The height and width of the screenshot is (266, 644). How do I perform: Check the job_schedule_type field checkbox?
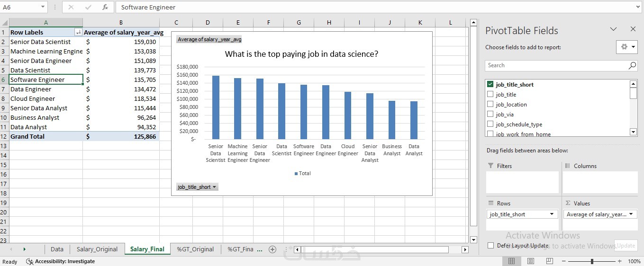(490, 124)
